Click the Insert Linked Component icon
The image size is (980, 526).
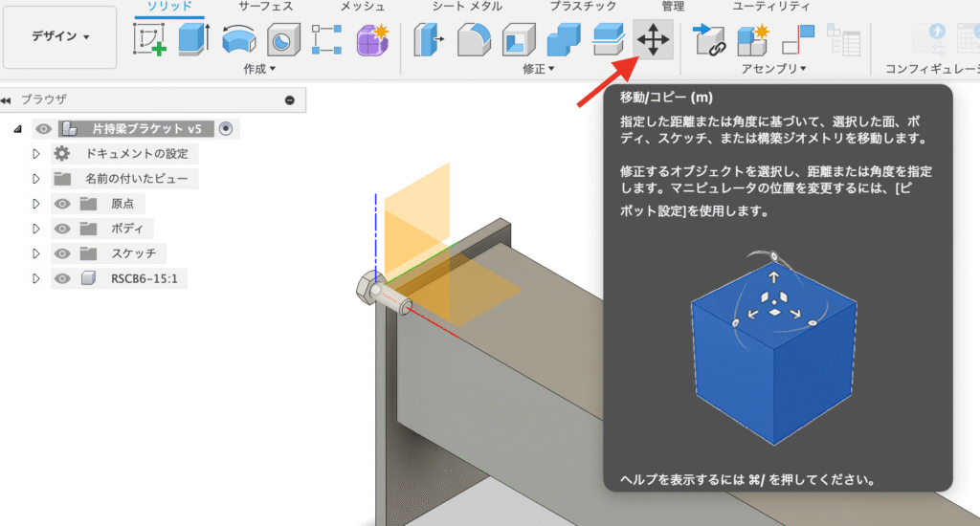710,39
